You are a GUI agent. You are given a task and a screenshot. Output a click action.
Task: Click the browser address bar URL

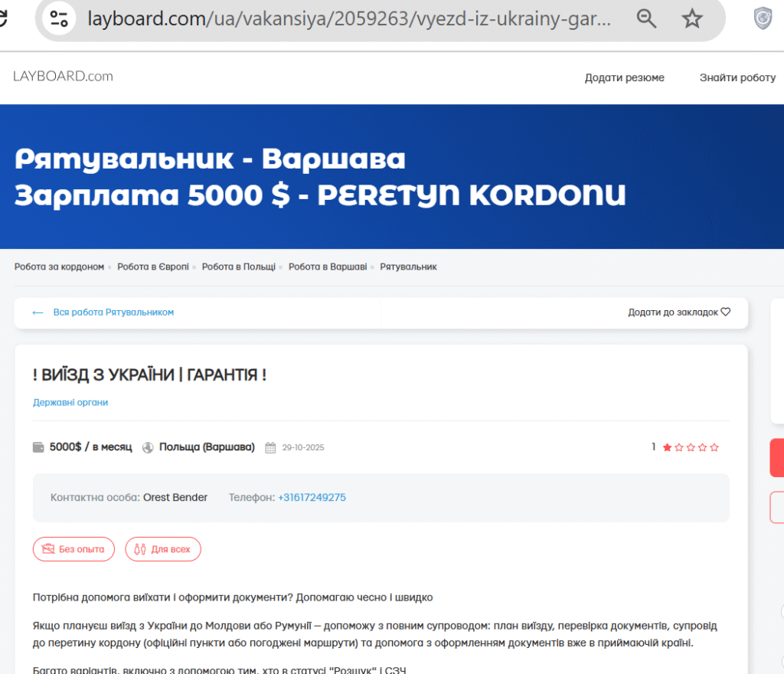pos(348,18)
